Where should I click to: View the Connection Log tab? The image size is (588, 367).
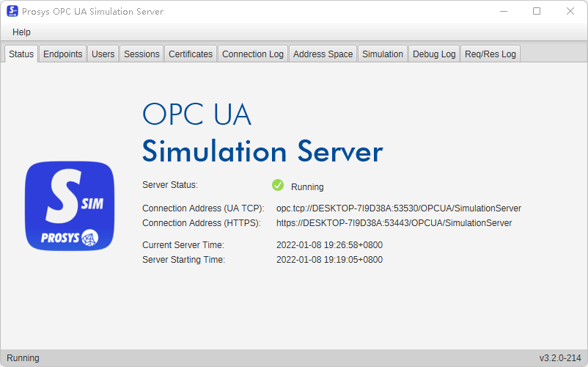pos(253,54)
